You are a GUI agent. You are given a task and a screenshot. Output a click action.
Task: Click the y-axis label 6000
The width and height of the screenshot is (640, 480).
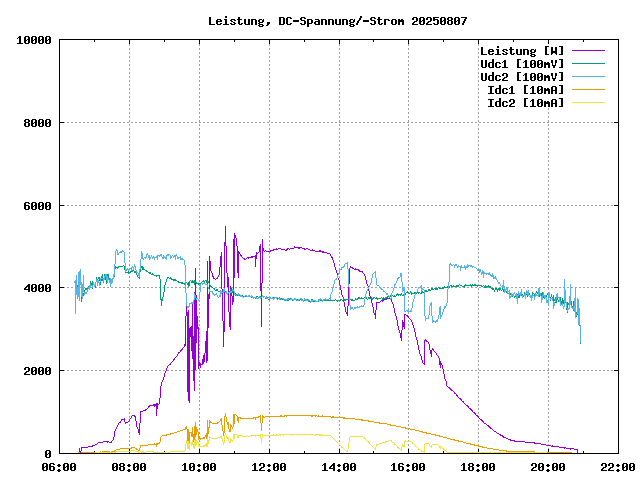coord(36,206)
